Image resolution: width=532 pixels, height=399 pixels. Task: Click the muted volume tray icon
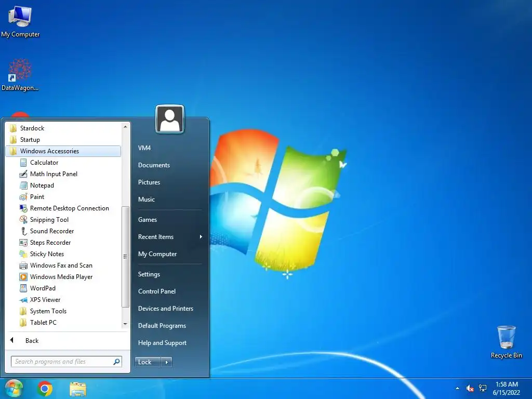[x=470, y=389]
